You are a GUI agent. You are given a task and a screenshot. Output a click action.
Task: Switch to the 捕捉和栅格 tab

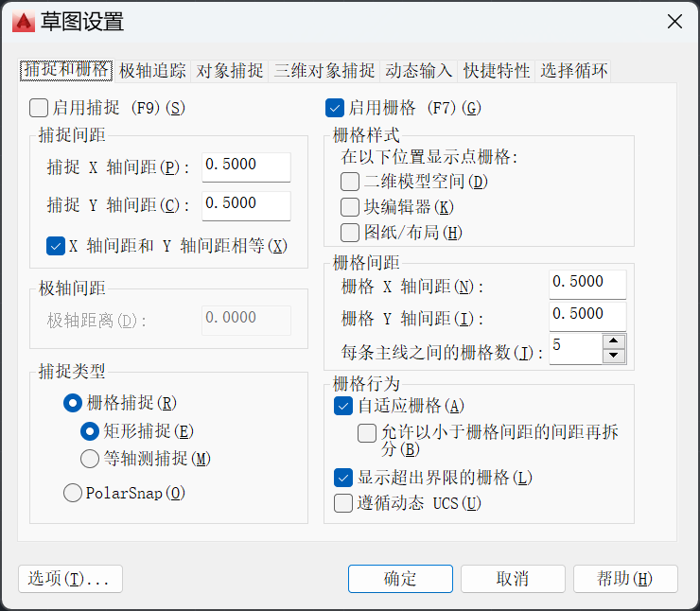[66, 70]
